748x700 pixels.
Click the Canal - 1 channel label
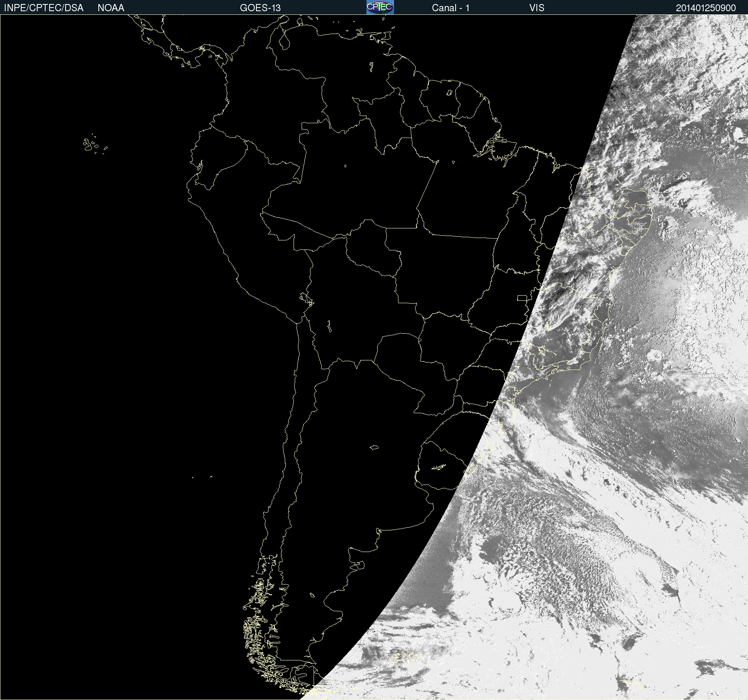(x=451, y=8)
